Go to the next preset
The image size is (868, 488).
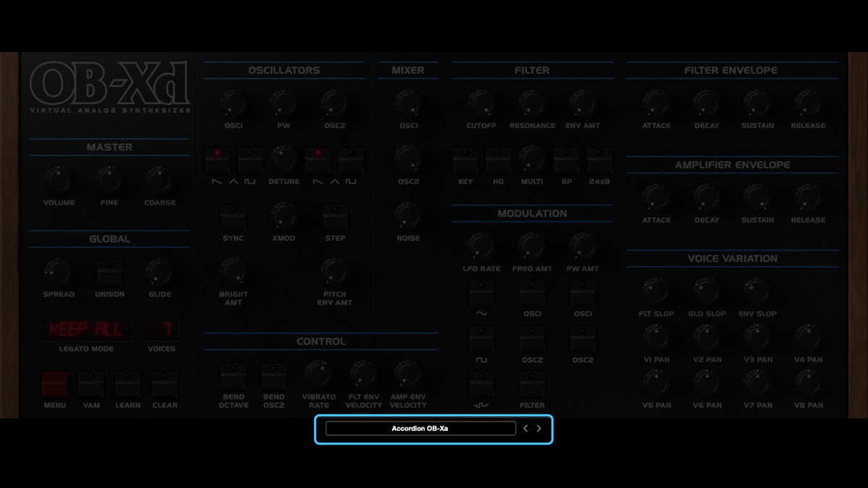539,428
